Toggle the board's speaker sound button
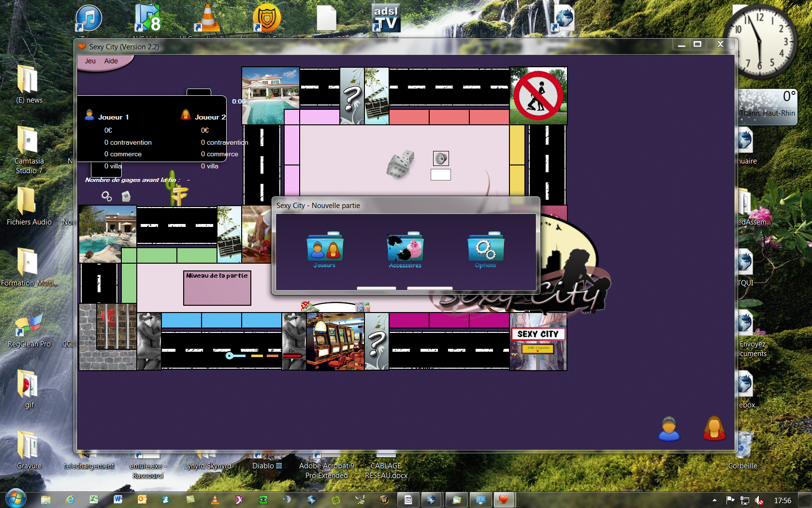Viewport: 812px width, 508px height. click(441, 158)
